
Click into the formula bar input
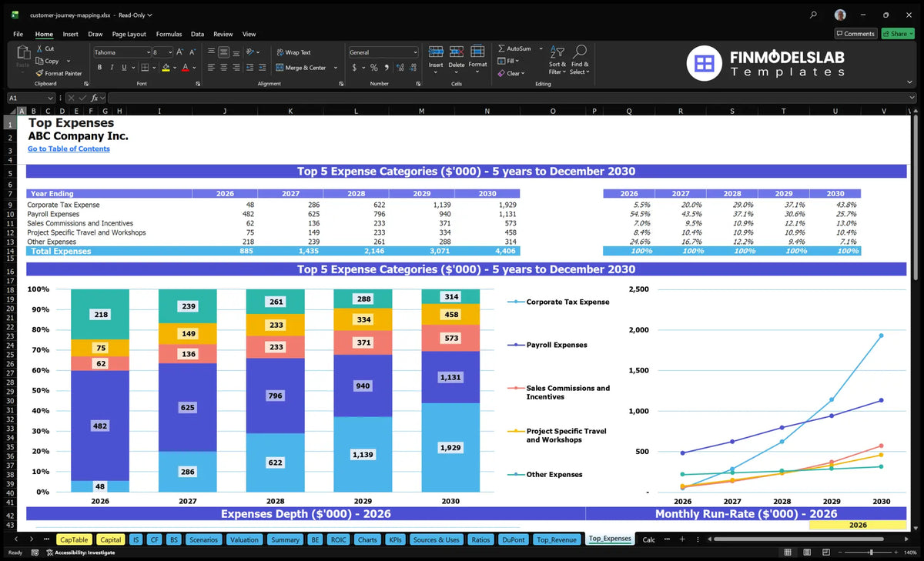[x=511, y=99]
